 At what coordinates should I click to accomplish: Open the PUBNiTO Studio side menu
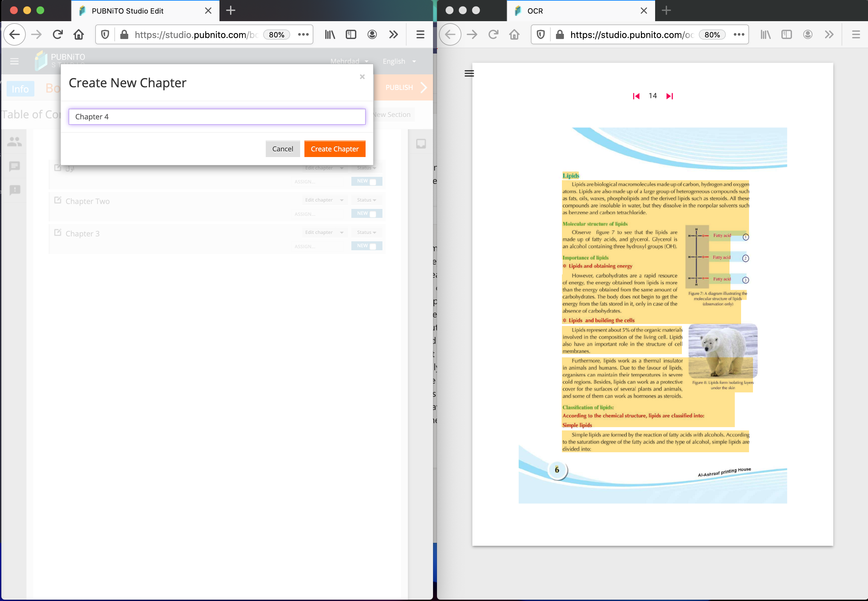(14, 61)
